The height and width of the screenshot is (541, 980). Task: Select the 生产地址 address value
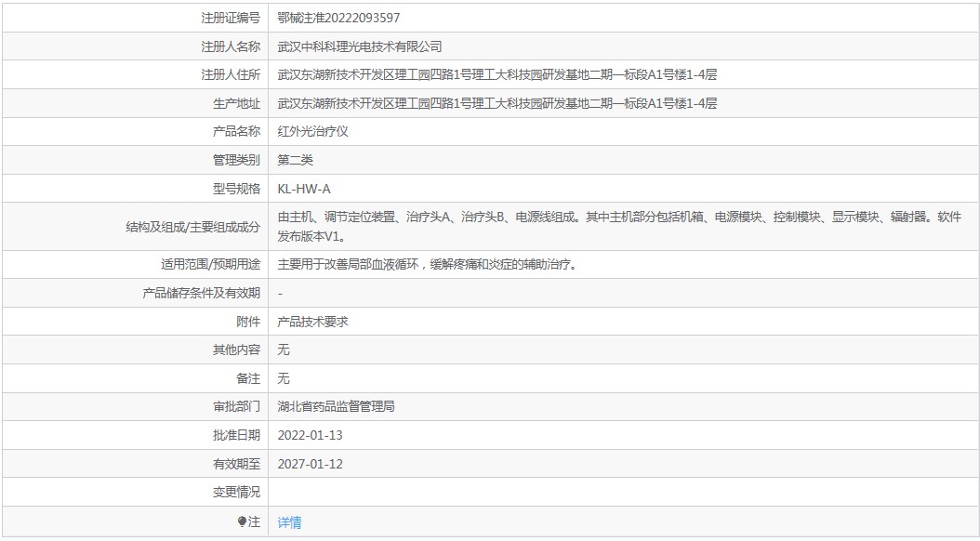tap(497, 104)
